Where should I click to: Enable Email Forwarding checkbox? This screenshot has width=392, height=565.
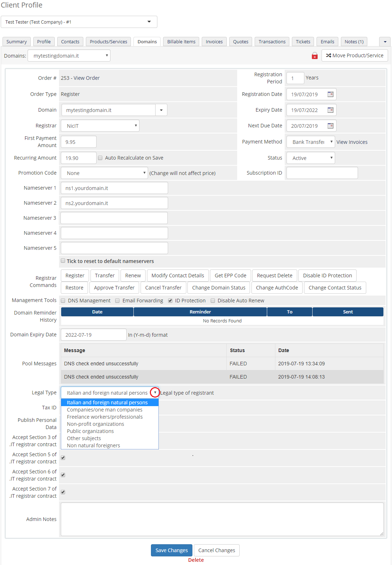point(117,301)
